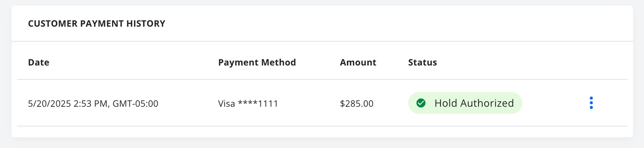Click the Customer Payment History heading
This screenshot has width=644, height=148.
click(x=96, y=23)
